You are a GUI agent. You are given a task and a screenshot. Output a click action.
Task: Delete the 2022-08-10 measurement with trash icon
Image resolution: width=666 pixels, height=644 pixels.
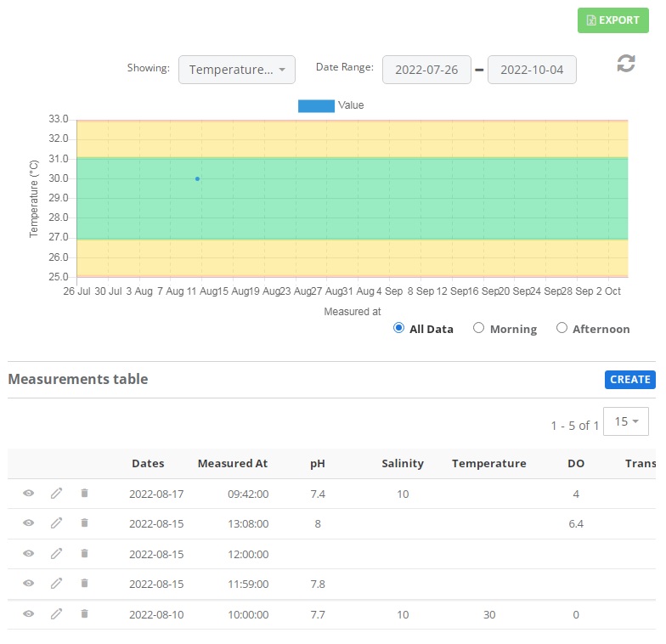(84, 613)
